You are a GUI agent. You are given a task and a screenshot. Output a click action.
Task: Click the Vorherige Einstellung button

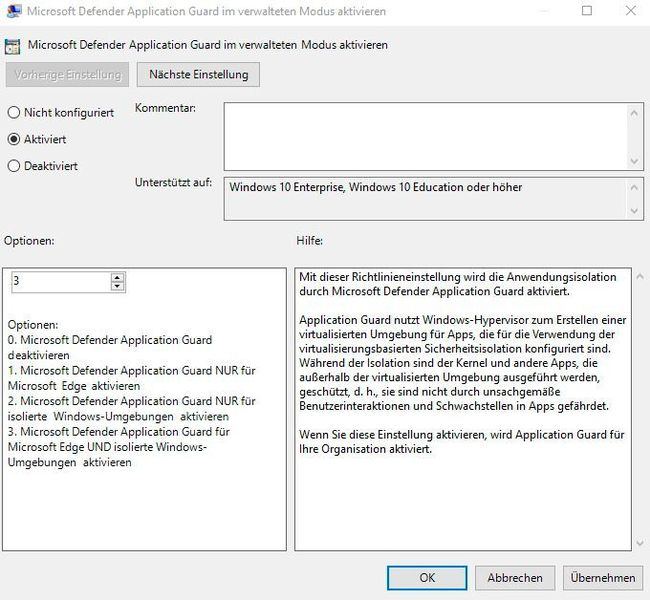coord(67,75)
